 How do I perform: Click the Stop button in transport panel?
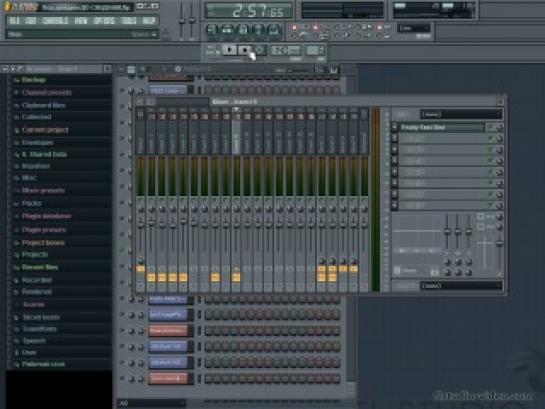245,50
